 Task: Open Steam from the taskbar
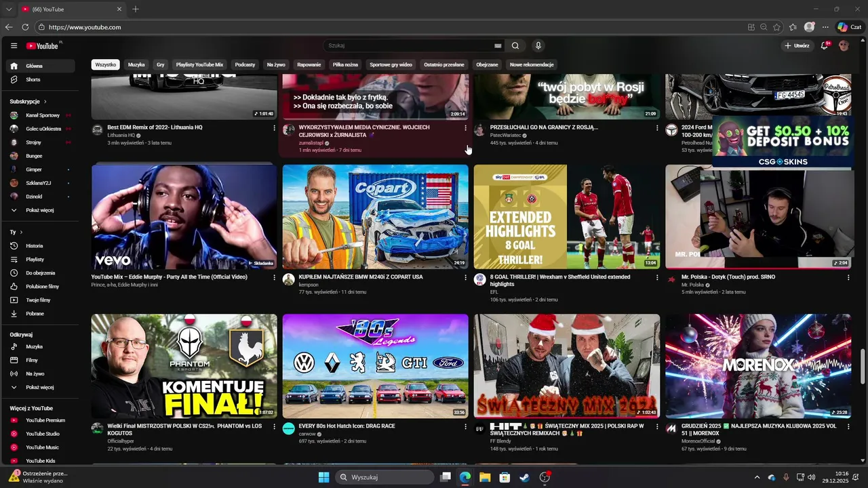pyautogui.click(x=524, y=477)
